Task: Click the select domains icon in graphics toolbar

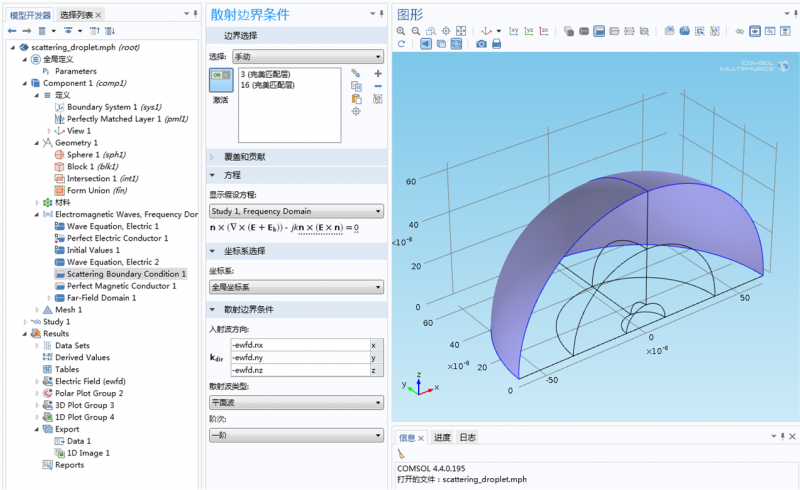Action: coord(584,31)
